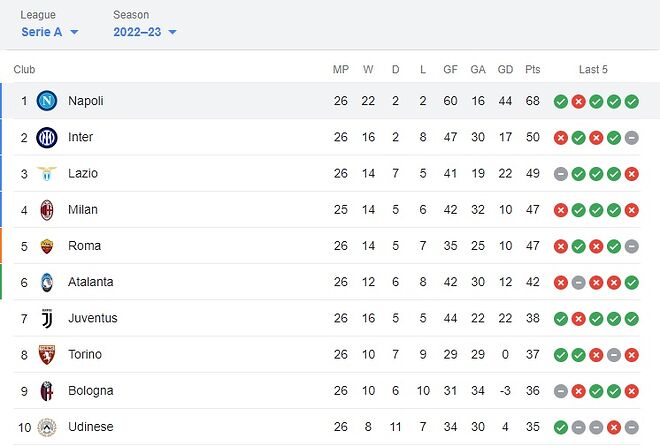
Task: Select Napoli's most recent win result icon
Action: click(632, 101)
